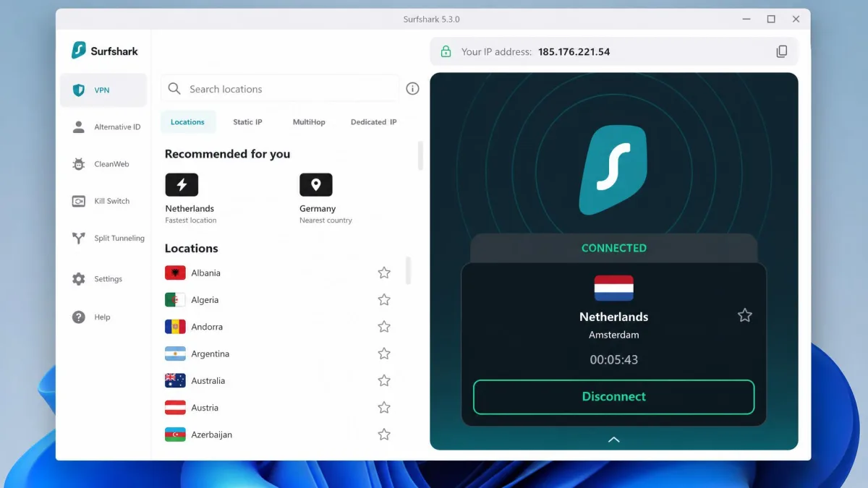Open the Kill Switch menu label
The height and width of the screenshot is (488, 868).
pyautogui.click(x=112, y=201)
